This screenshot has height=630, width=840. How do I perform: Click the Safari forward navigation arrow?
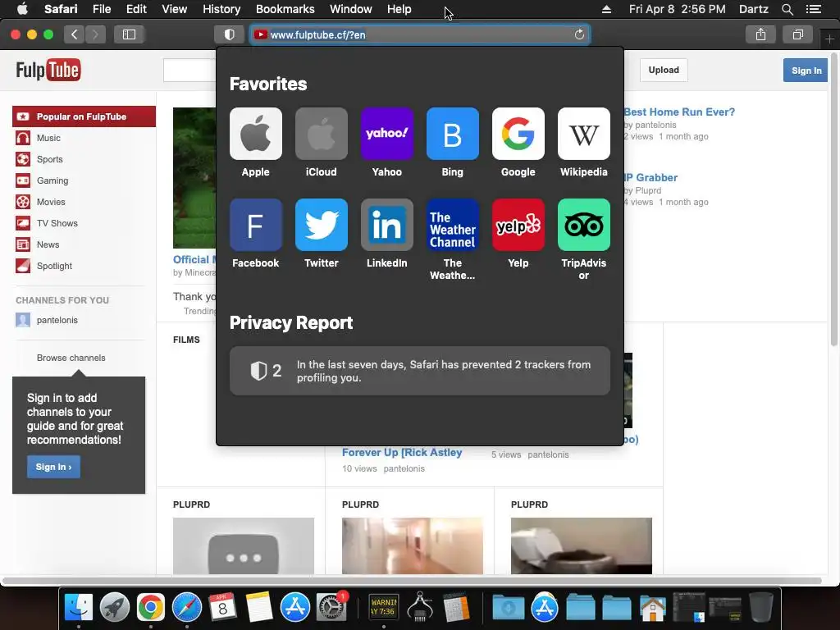pos(95,34)
